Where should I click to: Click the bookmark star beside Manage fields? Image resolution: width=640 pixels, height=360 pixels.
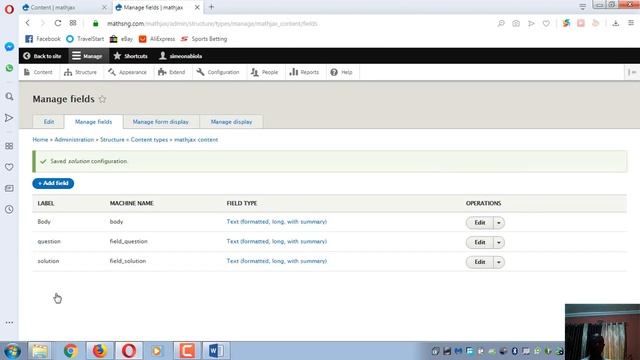[x=102, y=99]
